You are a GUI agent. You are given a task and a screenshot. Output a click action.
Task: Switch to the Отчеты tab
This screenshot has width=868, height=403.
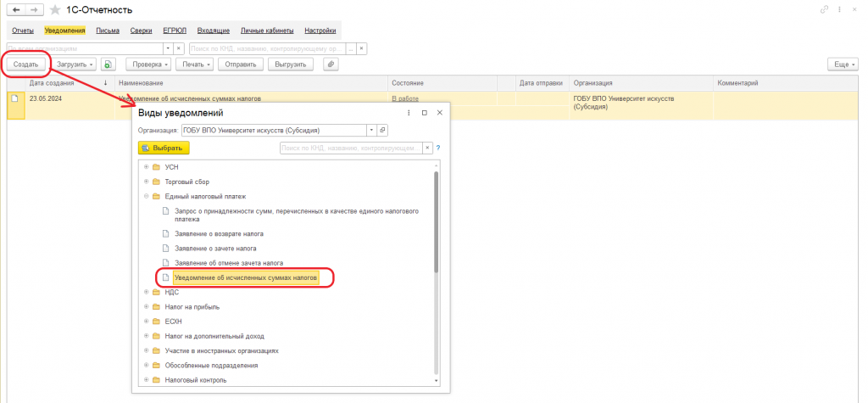[23, 31]
